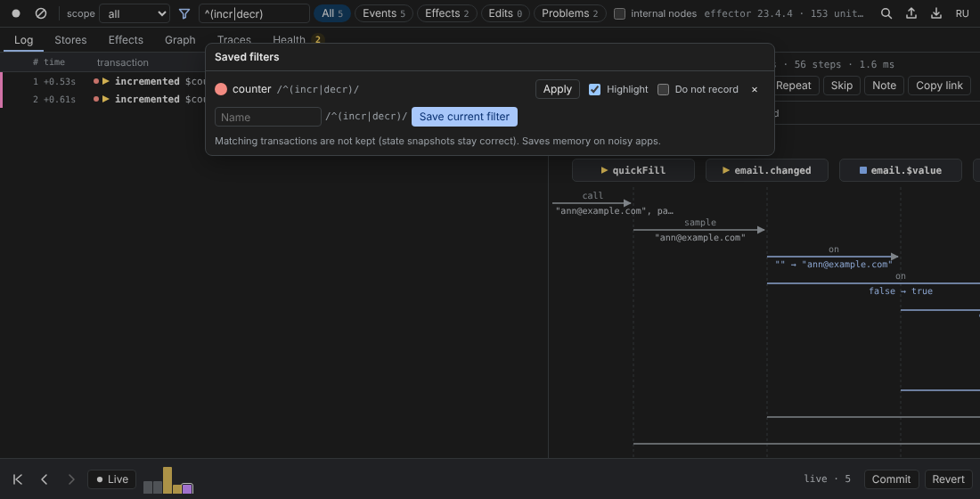The height and width of the screenshot is (499, 980).
Task: Select the quickFill node header
Action: (633, 170)
